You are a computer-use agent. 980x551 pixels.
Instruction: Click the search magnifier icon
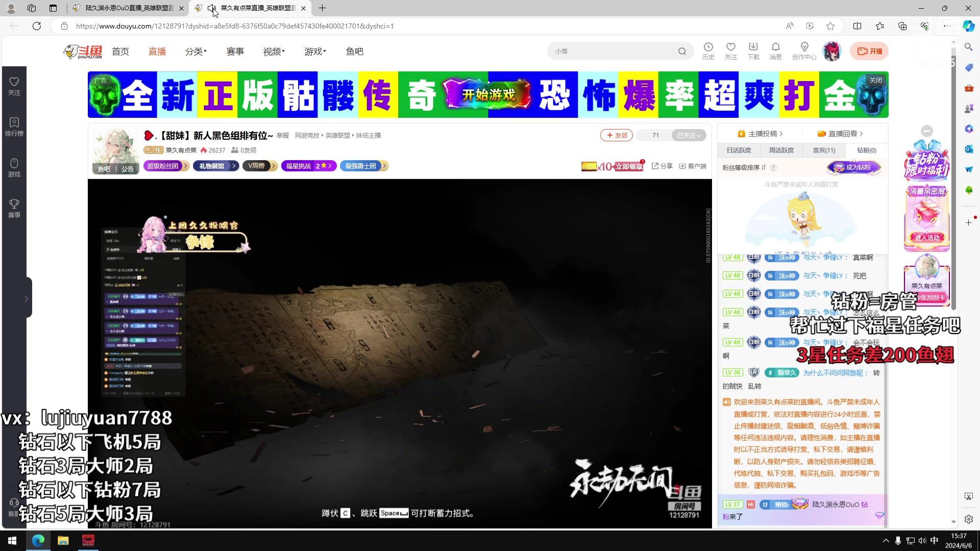[682, 52]
